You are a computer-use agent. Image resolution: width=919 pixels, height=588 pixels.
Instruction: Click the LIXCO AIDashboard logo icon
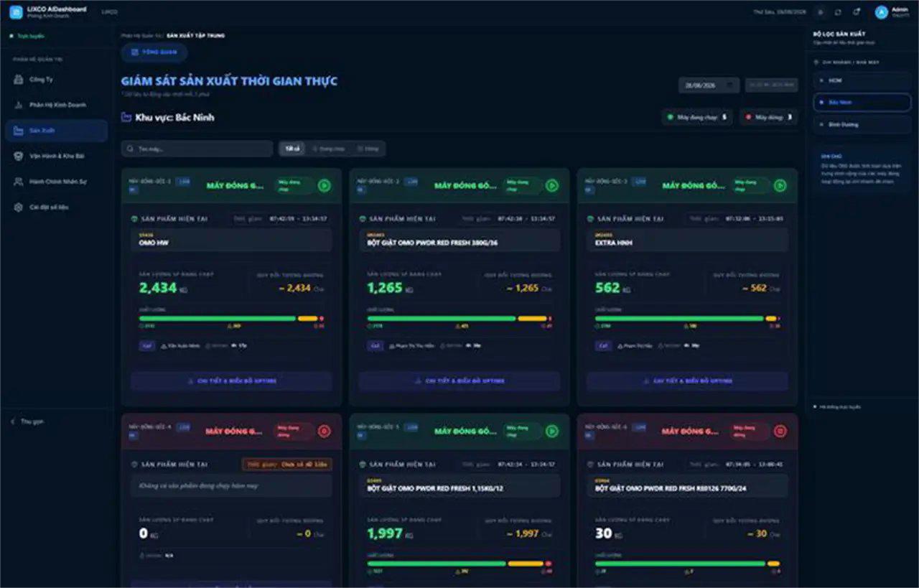click(16, 12)
